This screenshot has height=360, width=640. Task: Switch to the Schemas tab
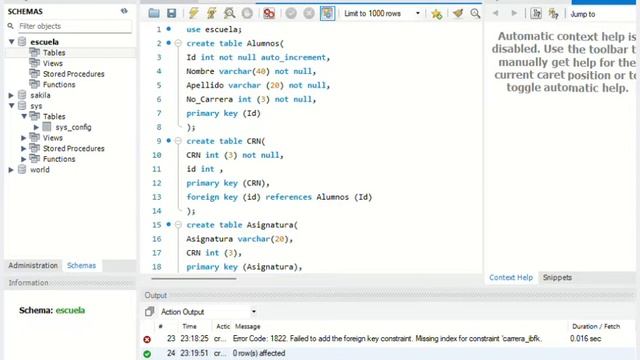click(x=82, y=265)
